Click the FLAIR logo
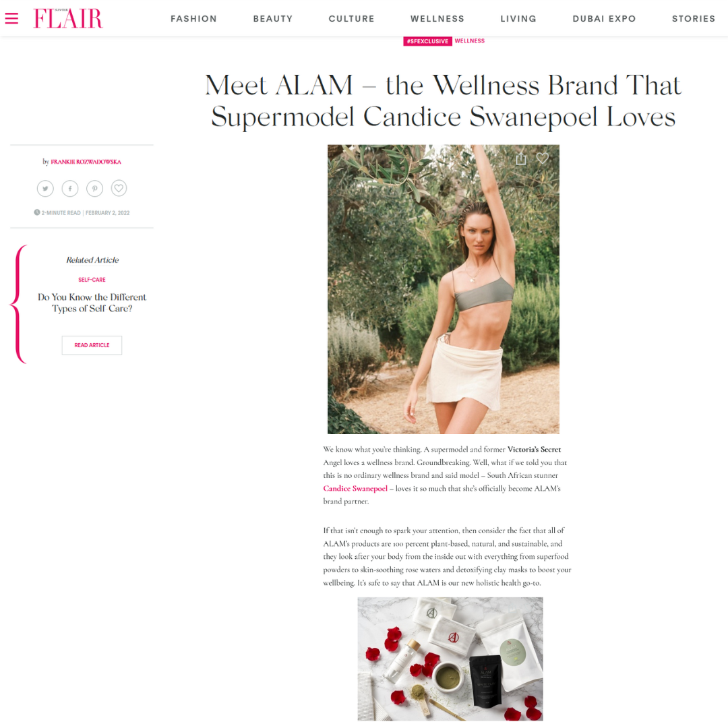Viewport: 728px width, 728px height. (x=68, y=19)
